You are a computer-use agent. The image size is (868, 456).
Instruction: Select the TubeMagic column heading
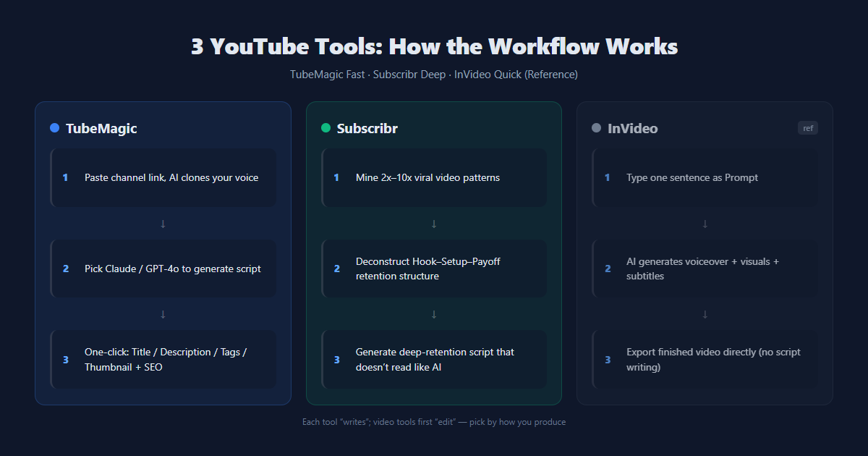pyautogui.click(x=101, y=128)
